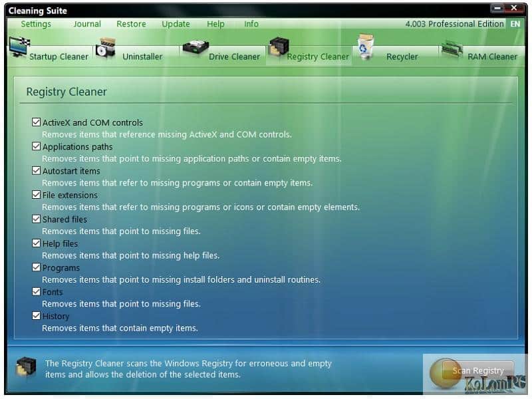Click '4.003 Professional Edition' version text
Image resolution: width=532 pixels, height=399 pixels.
click(x=454, y=24)
